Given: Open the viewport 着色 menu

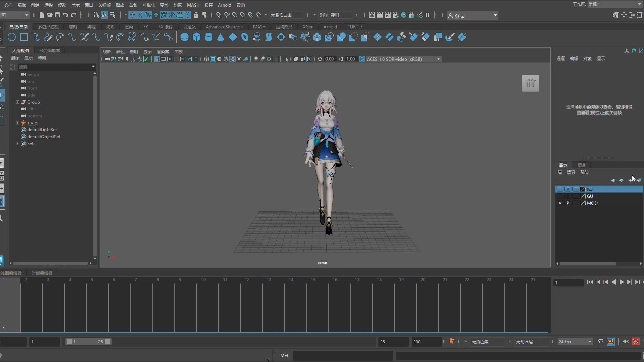Looking at the screenshot, I should tap(121, 52).
